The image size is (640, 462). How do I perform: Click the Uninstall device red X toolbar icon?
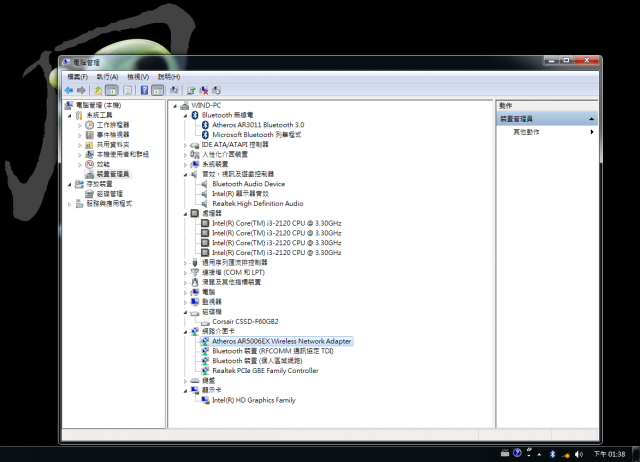coord(204,90)
